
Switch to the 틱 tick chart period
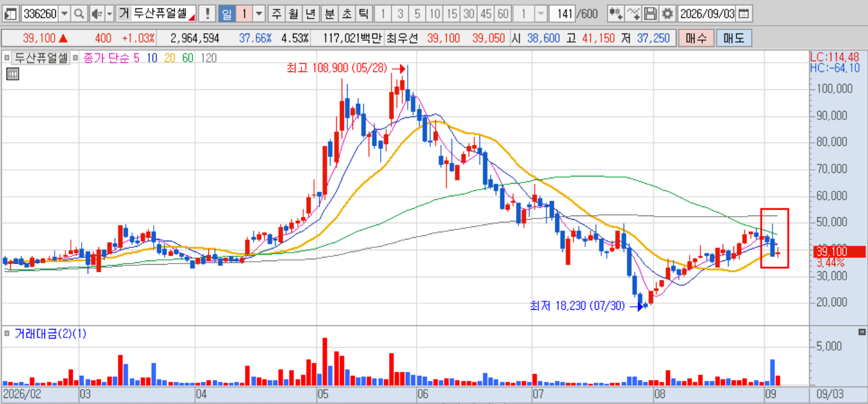[363, 14]
